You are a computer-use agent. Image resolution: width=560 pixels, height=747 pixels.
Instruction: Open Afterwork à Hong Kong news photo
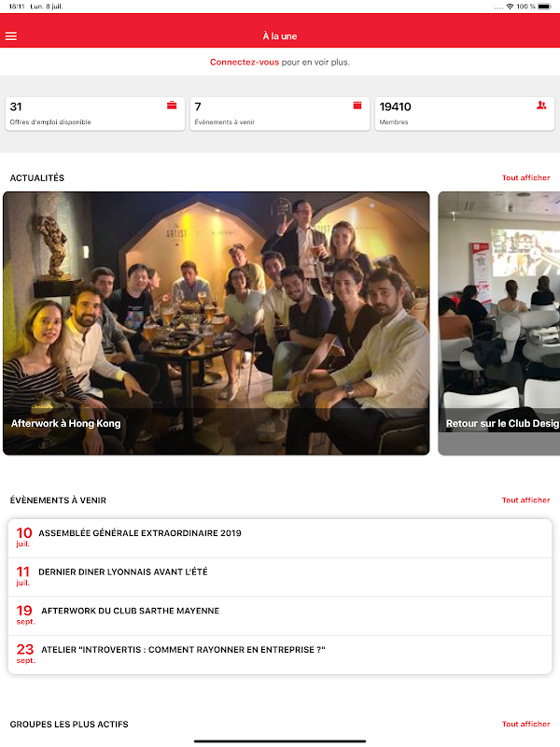[x=217, y=323]
